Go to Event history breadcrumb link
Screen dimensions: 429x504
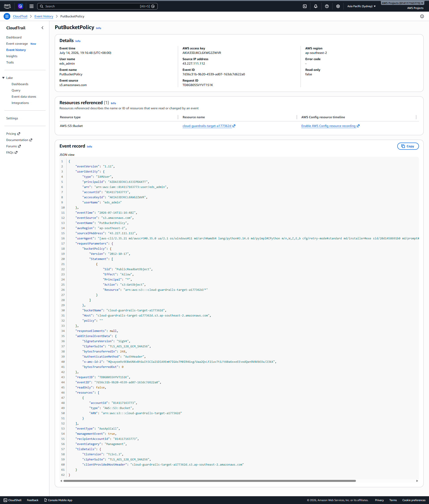click(44, 16)
